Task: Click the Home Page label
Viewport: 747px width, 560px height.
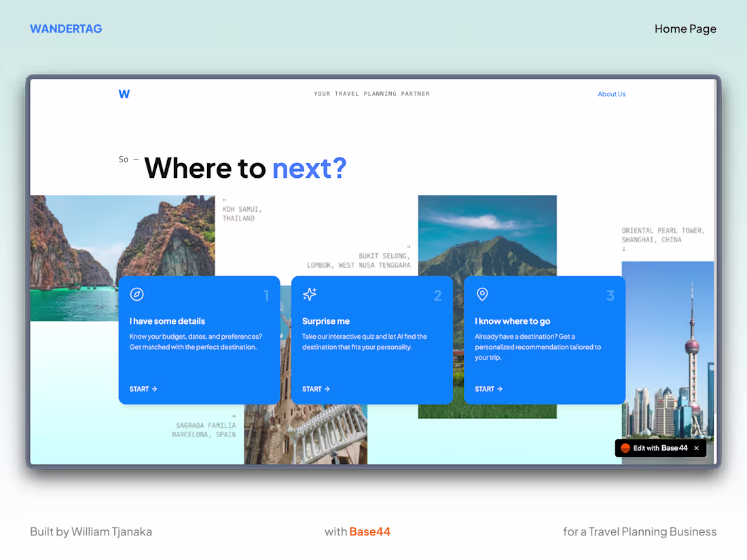Action: [x=685, y=29]
